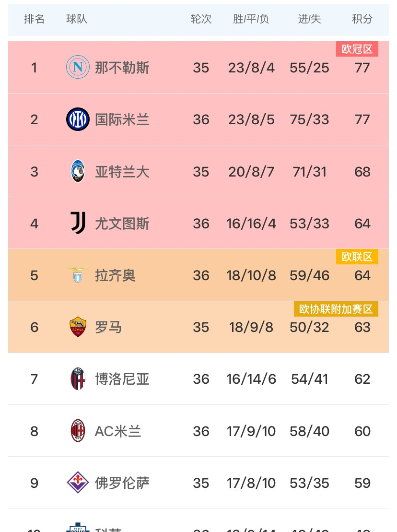The width and height of the screenshot is (397, 532).
Task: Select the 排名 rank column header
Action: pyautogui.click(x=34, y=19)
